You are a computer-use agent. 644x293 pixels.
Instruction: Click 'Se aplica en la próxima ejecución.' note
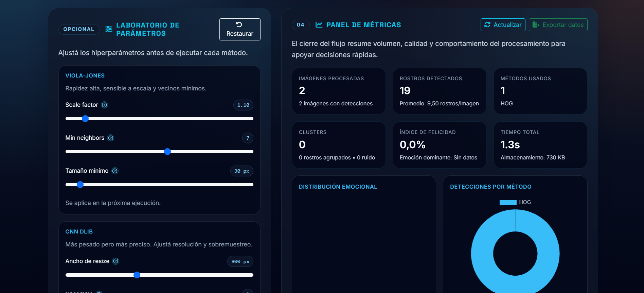pos(113,203)
